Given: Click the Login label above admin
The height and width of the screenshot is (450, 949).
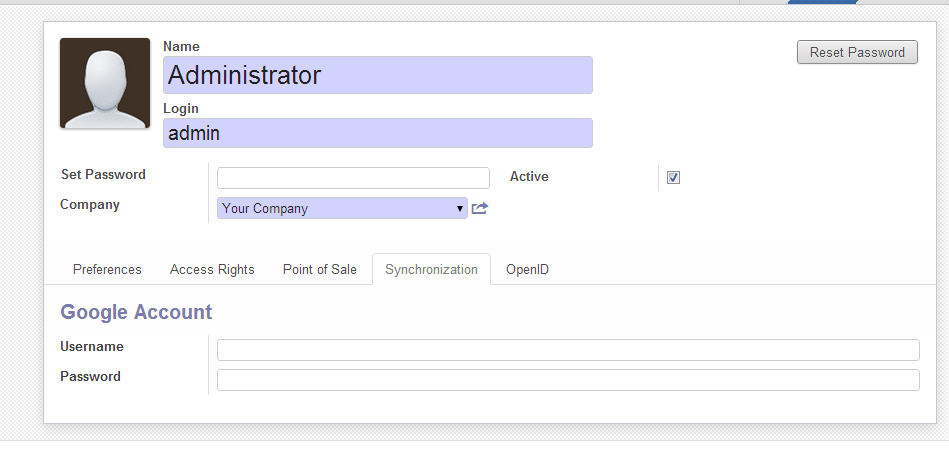Looking at the screenshot, I should pos(181,108).
